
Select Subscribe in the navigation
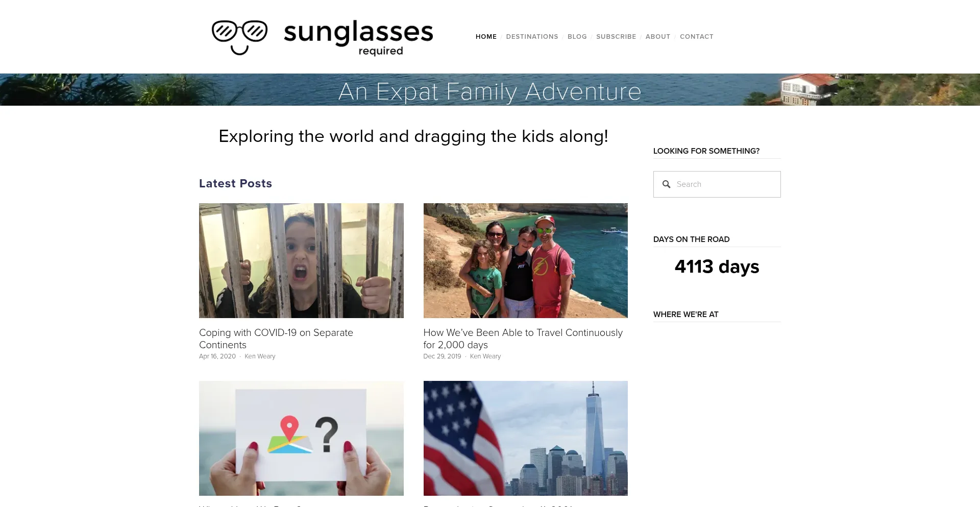pyautogui.click(x=616, y=37)
